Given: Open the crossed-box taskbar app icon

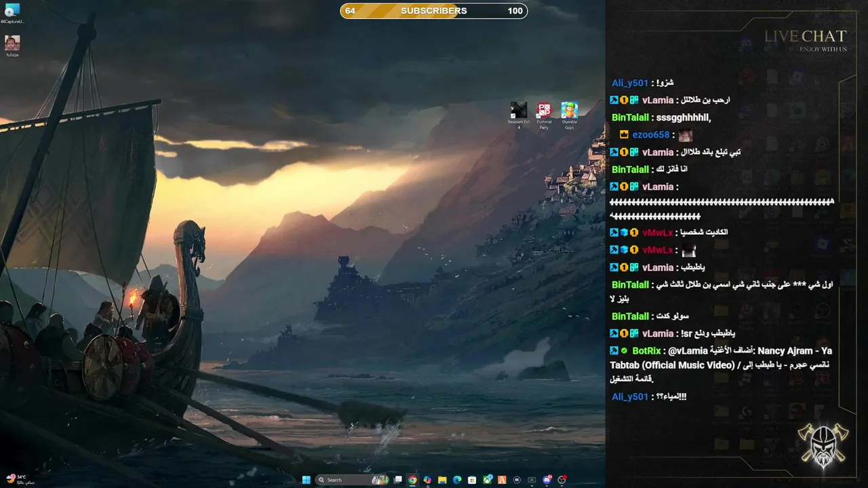Looking at the screenshot, I should click(532, 480).
